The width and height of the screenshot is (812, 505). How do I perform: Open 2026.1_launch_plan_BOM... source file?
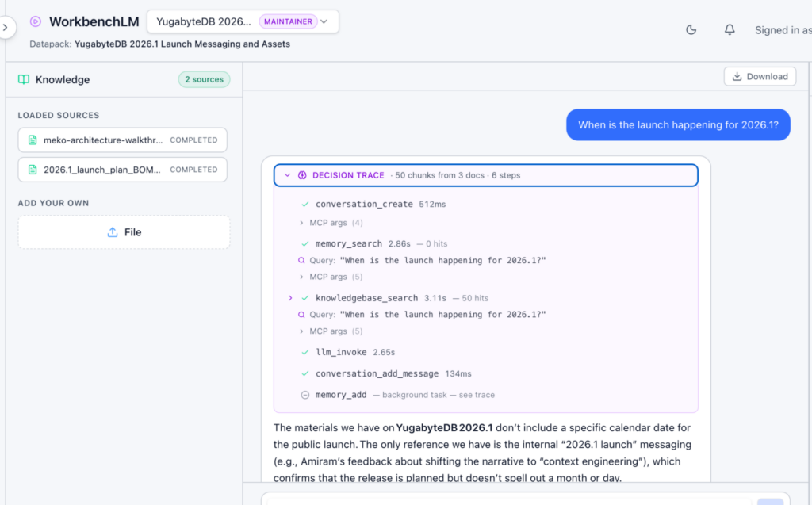[123, 170]
